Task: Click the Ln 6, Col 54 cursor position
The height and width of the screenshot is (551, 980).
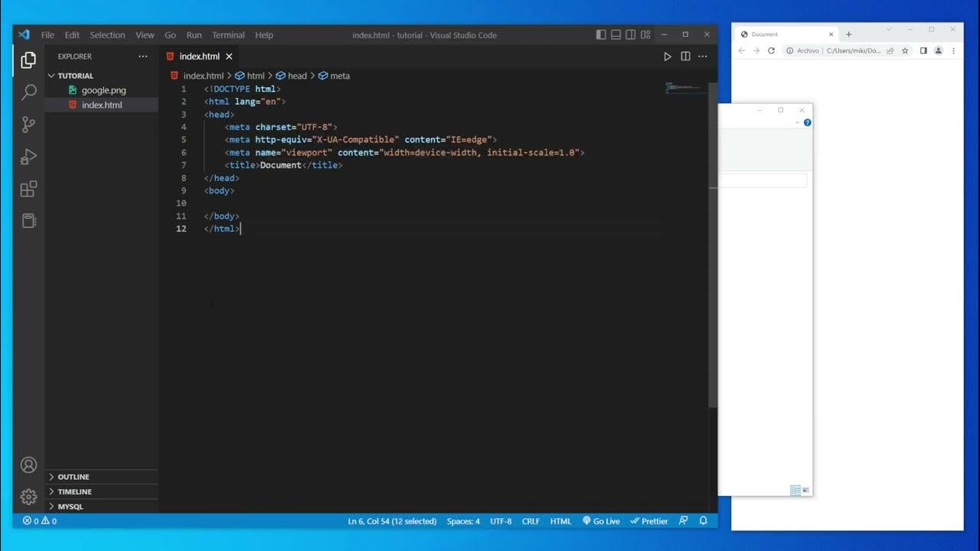Action: (392, 521)
